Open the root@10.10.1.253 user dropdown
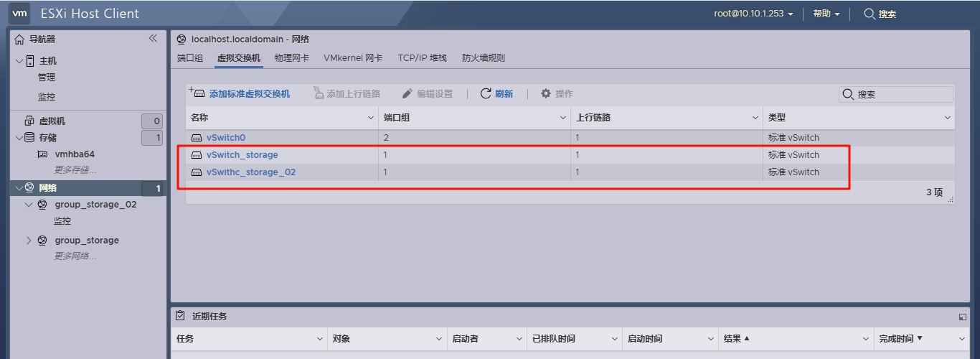The height and width of the screenshot is (359, 980). pyautogui.click(x=753, y=14)
